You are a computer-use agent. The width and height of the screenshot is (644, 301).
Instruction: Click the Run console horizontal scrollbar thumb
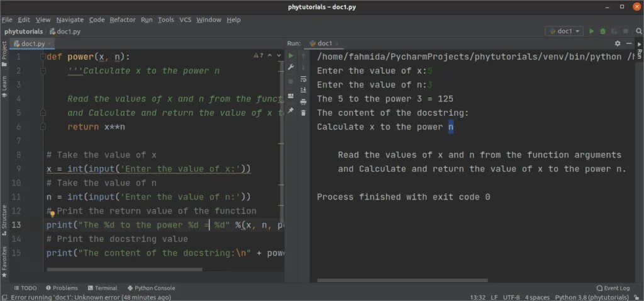402,280
